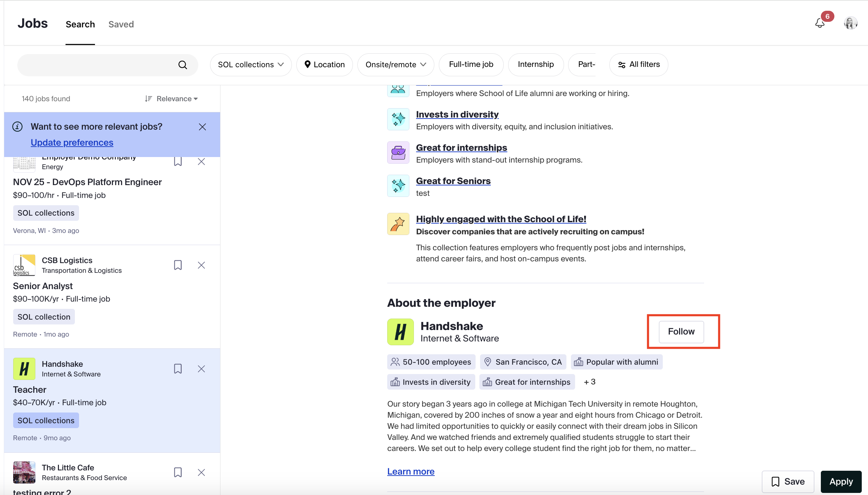Click the CSB Logistics logo
This screenshot has width=868, height=495.
pyautogui.click(x=24, y=265)
